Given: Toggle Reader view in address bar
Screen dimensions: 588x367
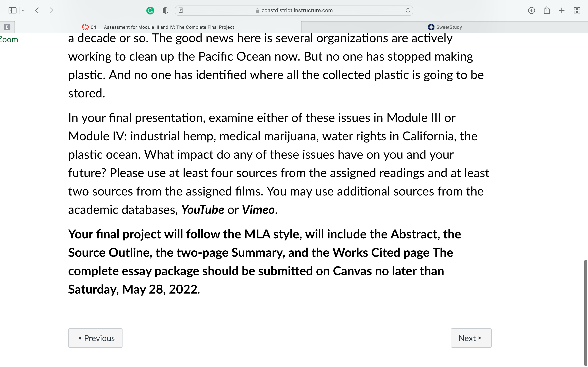Looking at the screenshot, I should [x=181, y=10].
